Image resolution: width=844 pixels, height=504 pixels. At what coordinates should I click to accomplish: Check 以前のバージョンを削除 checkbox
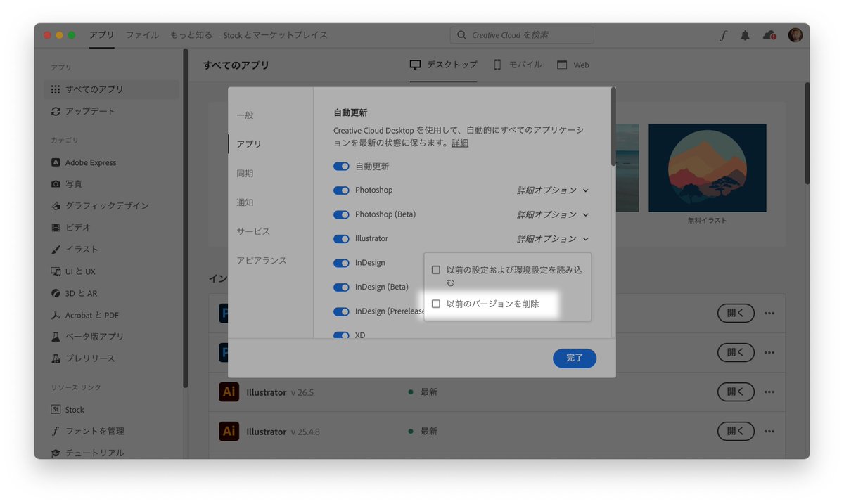[436, 304]
